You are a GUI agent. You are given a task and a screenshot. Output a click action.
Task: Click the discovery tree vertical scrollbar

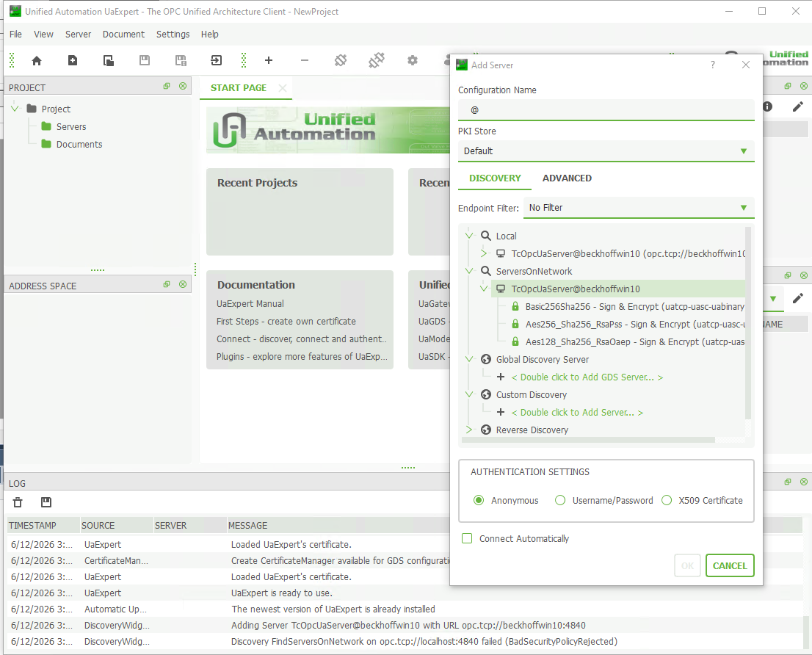748,323
